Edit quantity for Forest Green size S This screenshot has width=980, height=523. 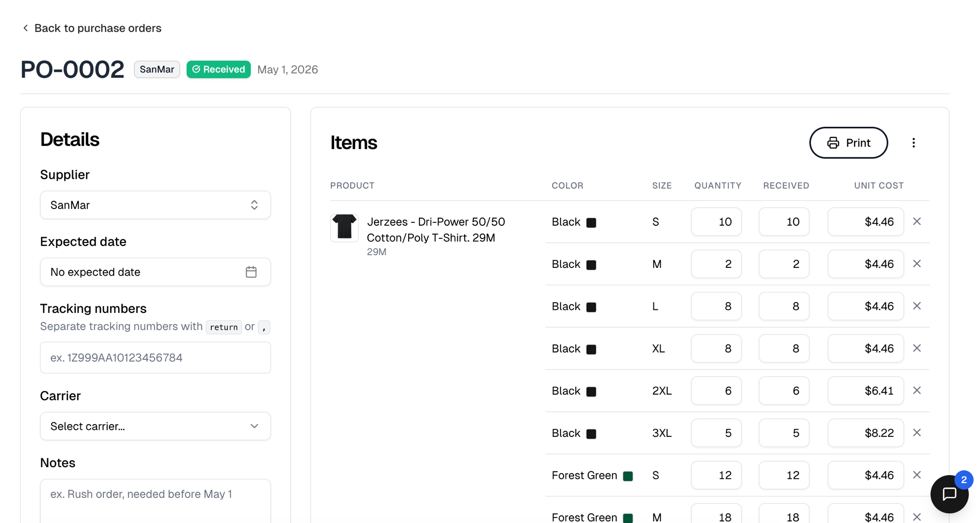tap(716, 475)
